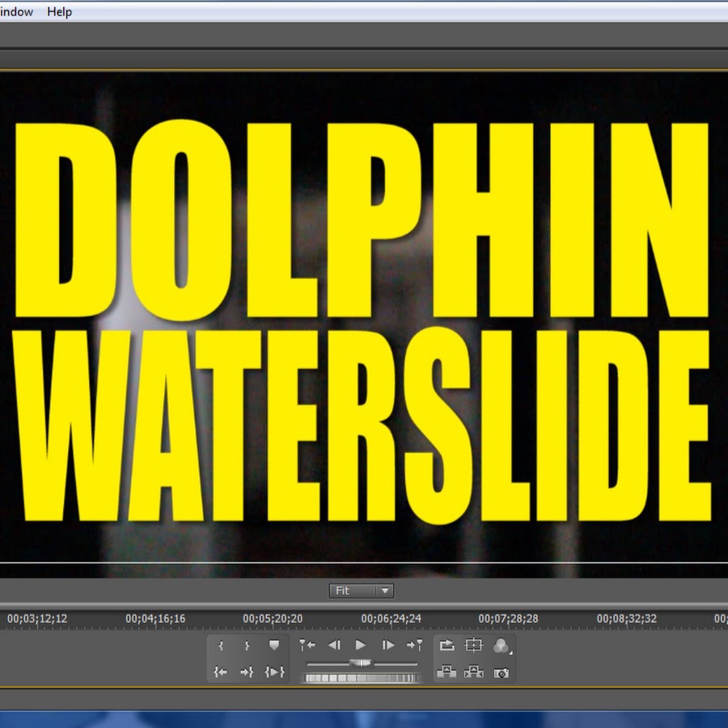Add an unnumbered marker
Viewport: 728px width, 728px height.
274,645
